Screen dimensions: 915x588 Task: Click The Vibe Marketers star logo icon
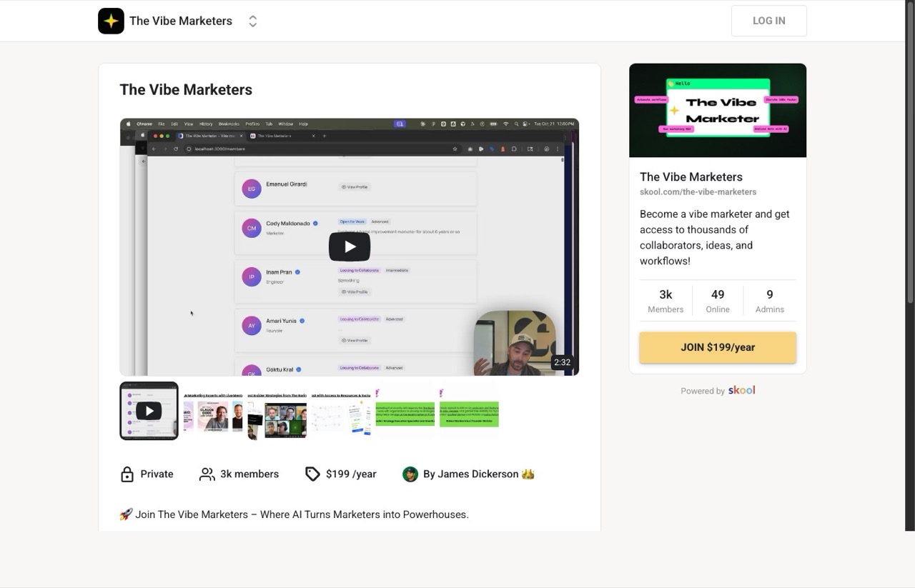[111, 21]
